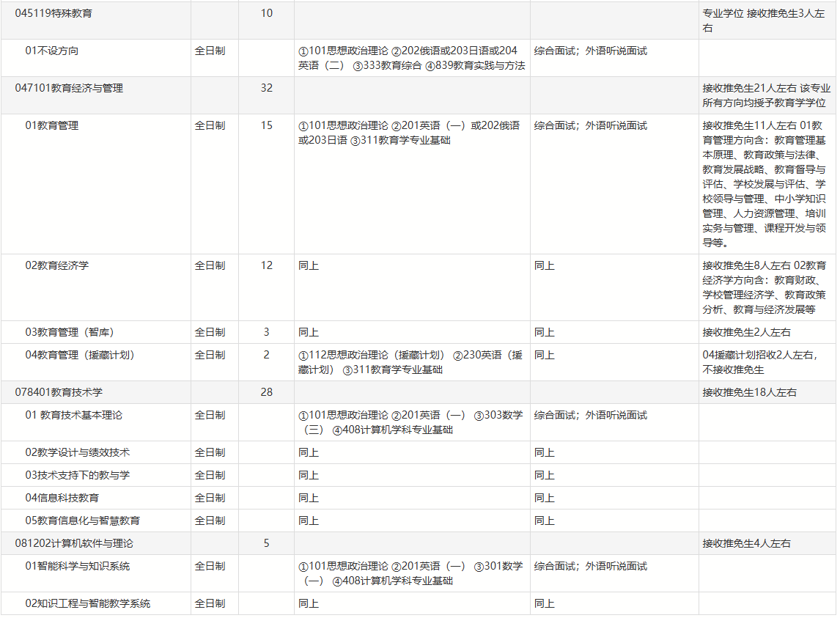Click the enrollment number 32 cell

tap(266, 88)
